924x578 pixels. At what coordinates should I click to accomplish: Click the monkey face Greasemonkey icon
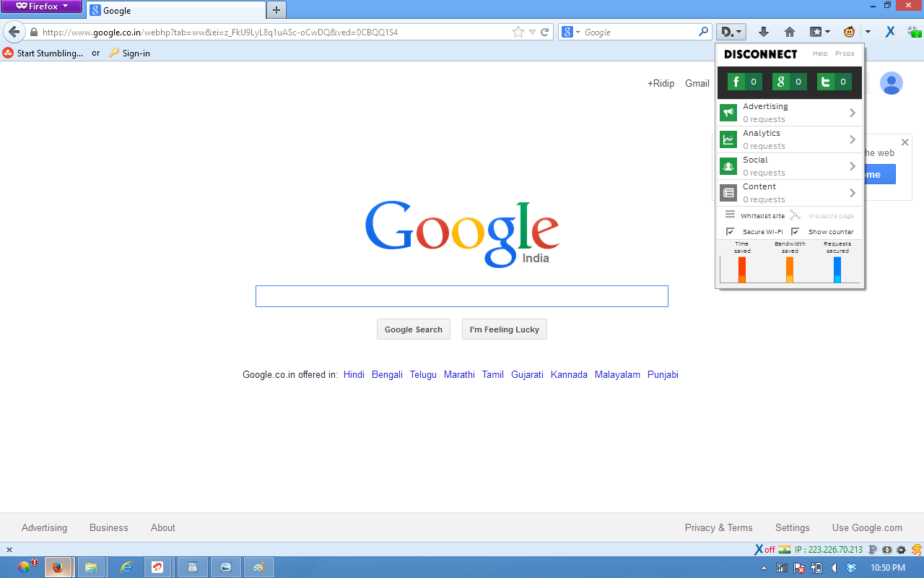(850, 32)
